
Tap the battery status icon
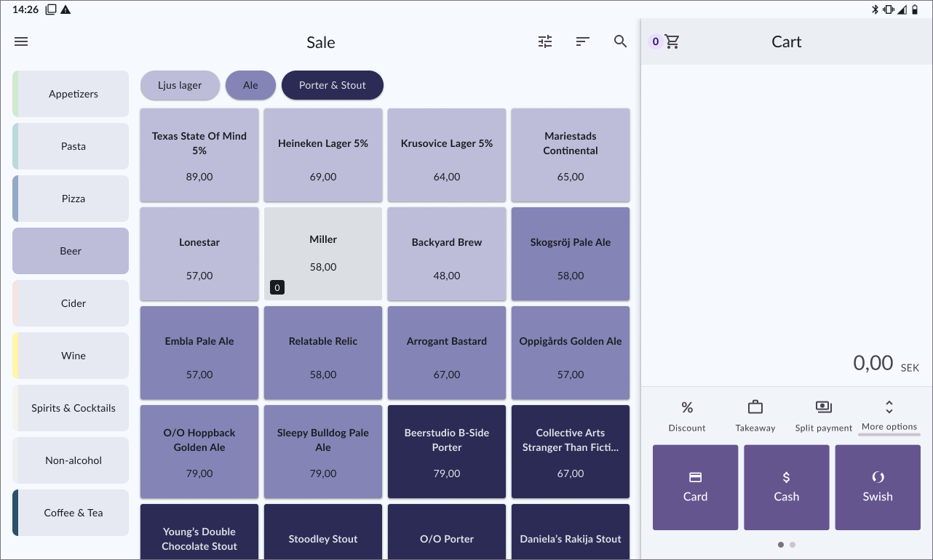pyautogui.click(x=915, y=9)
